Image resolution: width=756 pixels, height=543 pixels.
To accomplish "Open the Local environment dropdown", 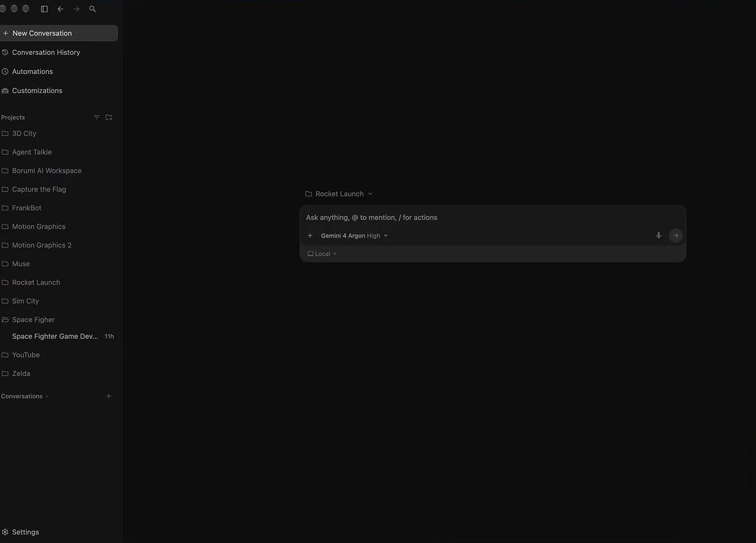I will pyautogui.click(x=322, y=254).
